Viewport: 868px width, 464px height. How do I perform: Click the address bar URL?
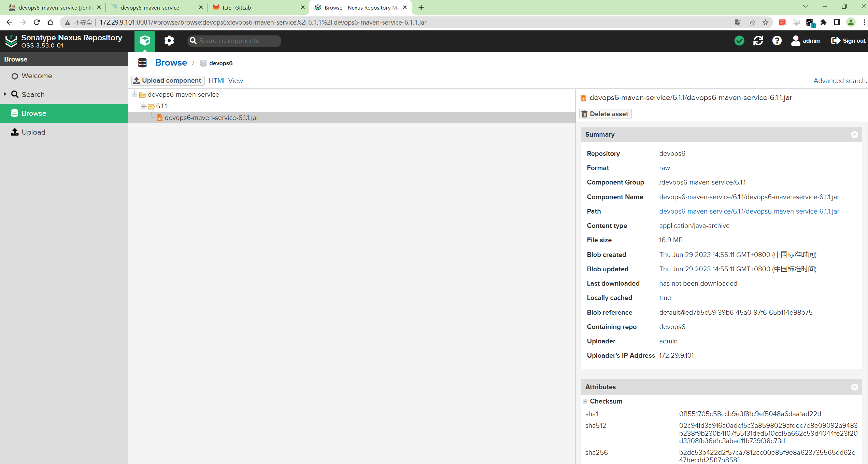263,22
